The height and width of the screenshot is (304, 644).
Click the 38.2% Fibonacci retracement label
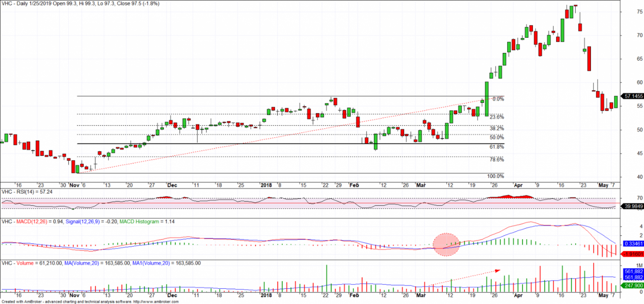[497, 129]
